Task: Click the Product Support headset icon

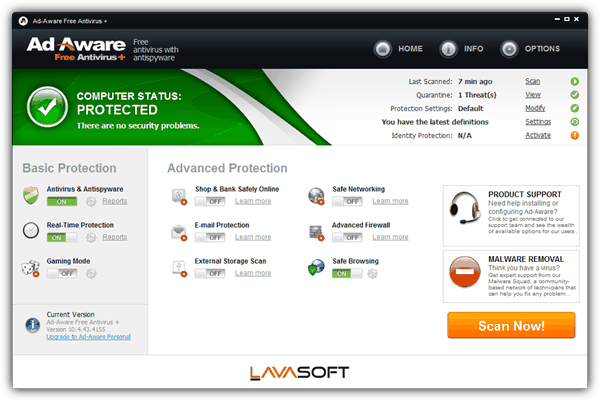Action: tap(465, 208)
